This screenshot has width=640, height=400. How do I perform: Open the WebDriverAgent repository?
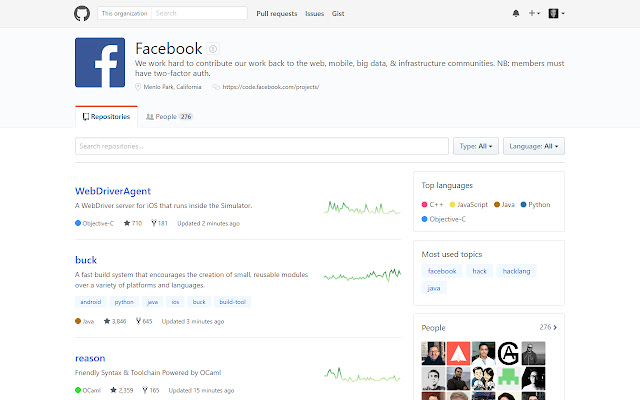pos(113,191)
